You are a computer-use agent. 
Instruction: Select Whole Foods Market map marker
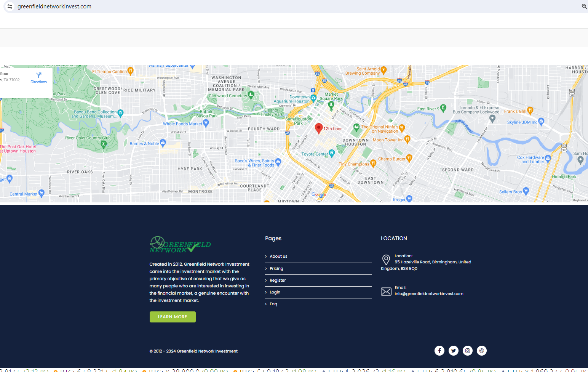pyautogui.click(x=206, y=123)
